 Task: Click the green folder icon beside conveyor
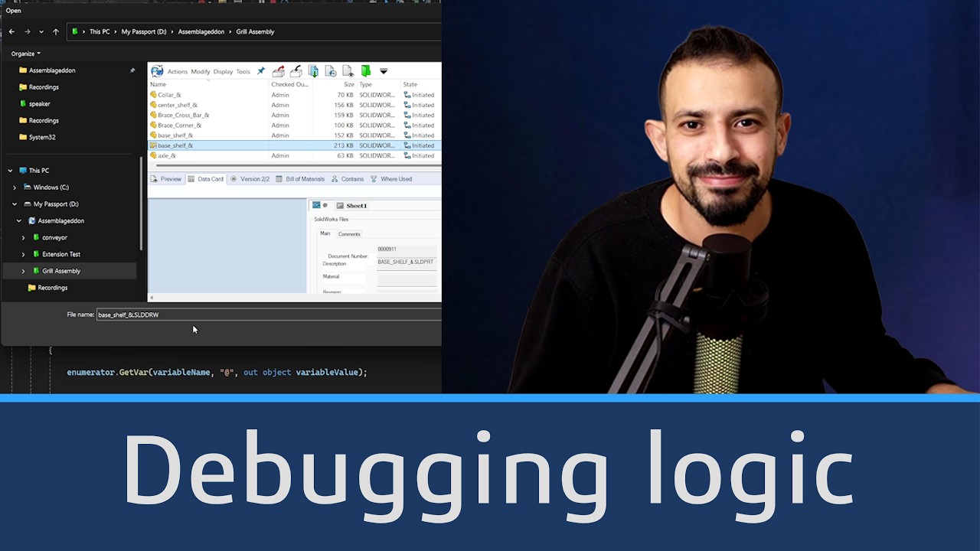pyautogui.click(x=37, y=237)
